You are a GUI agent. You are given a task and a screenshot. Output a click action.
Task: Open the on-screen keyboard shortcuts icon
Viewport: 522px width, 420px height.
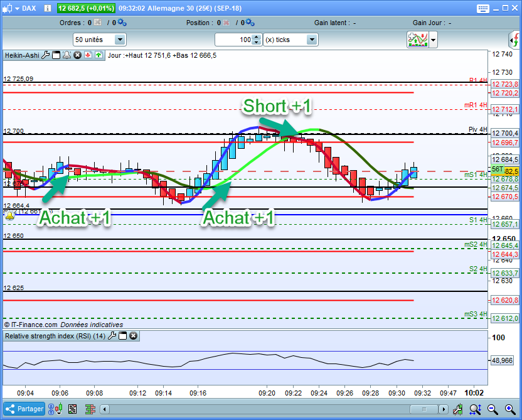(x=482, y=8)
